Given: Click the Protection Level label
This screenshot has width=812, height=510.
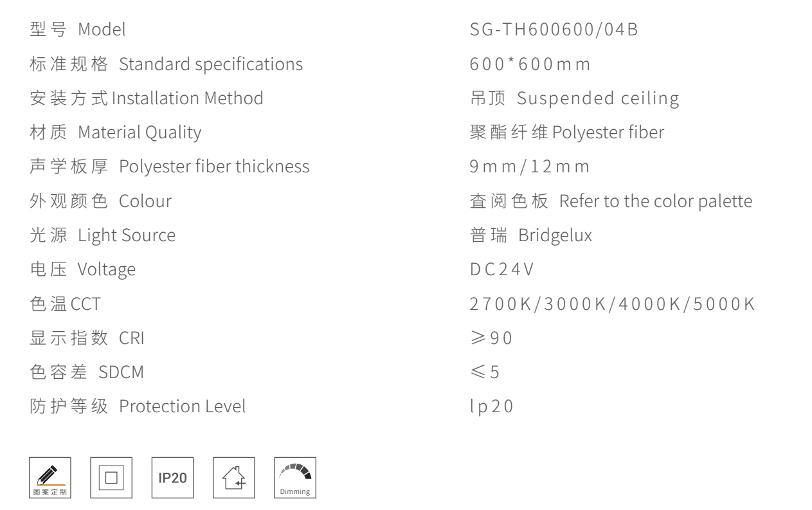Looking at the screenshot, I should click(182, 406).
